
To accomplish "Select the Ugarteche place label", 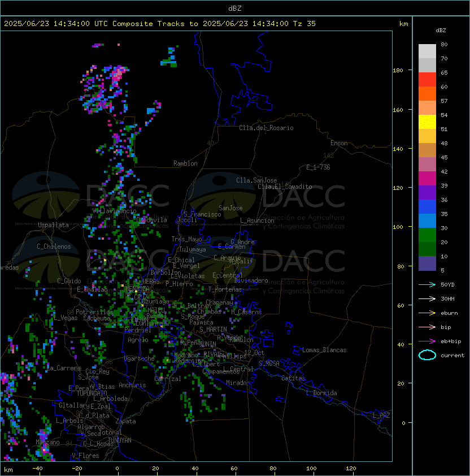I will coord(140,359).
